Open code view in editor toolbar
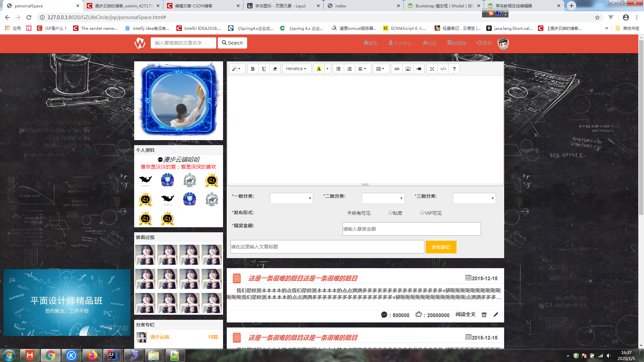The height and width of the screenshot is (362, 644). click(x=443, y=69)
